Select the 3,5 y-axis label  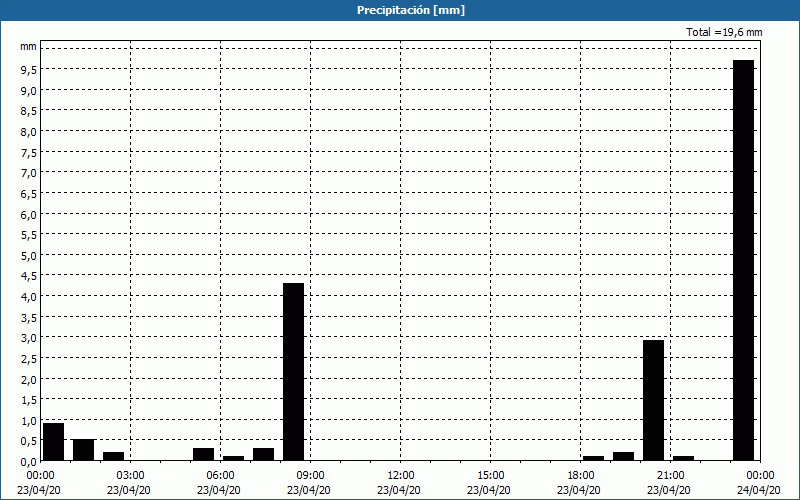pyautogui.click(x=29, y=318)
